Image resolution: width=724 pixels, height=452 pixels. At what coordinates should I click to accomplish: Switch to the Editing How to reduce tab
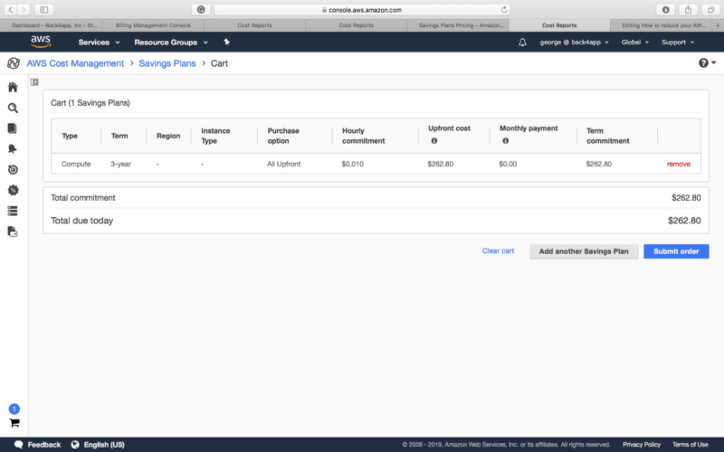[x=661, y=25]
